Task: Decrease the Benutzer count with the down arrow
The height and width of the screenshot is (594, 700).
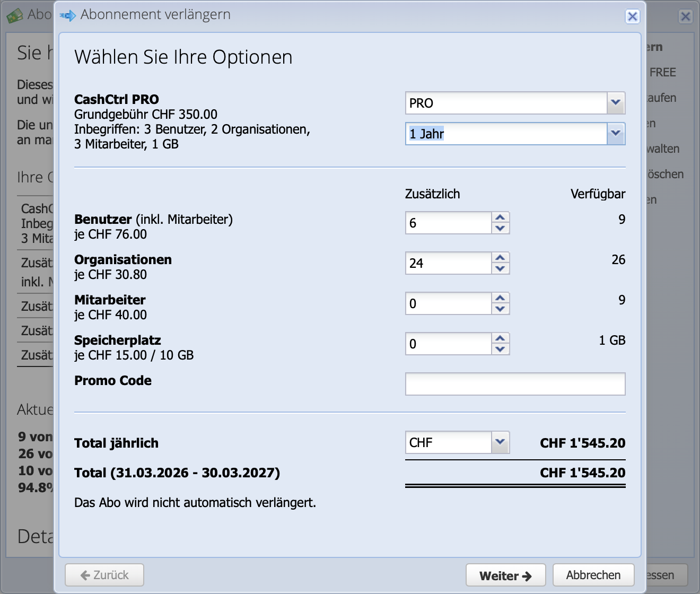Action: [499, 228]
